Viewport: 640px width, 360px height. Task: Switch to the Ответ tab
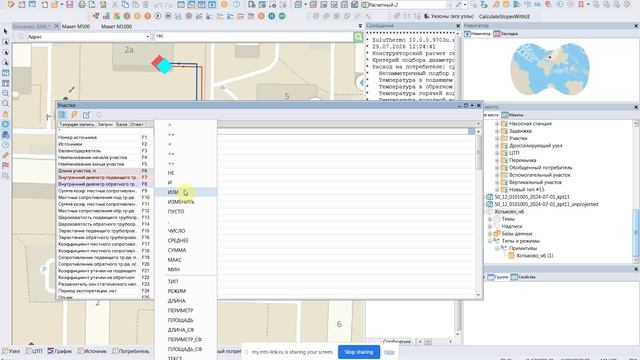137,124
